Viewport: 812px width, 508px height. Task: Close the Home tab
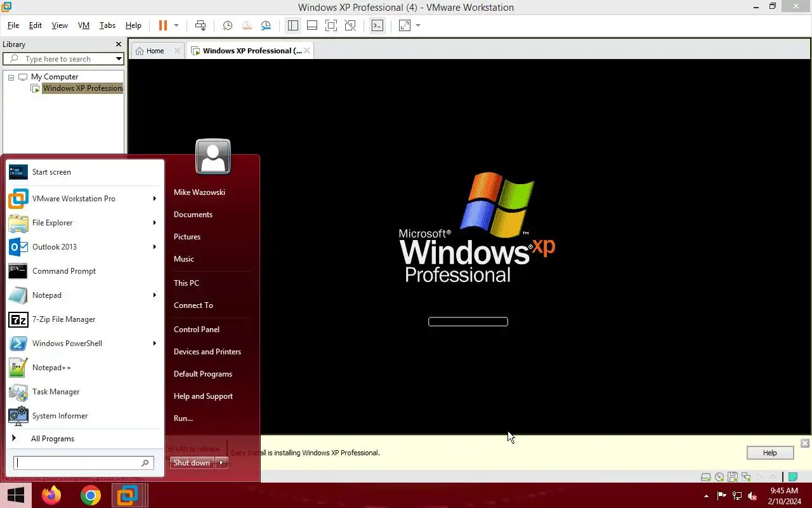[177, 51]
